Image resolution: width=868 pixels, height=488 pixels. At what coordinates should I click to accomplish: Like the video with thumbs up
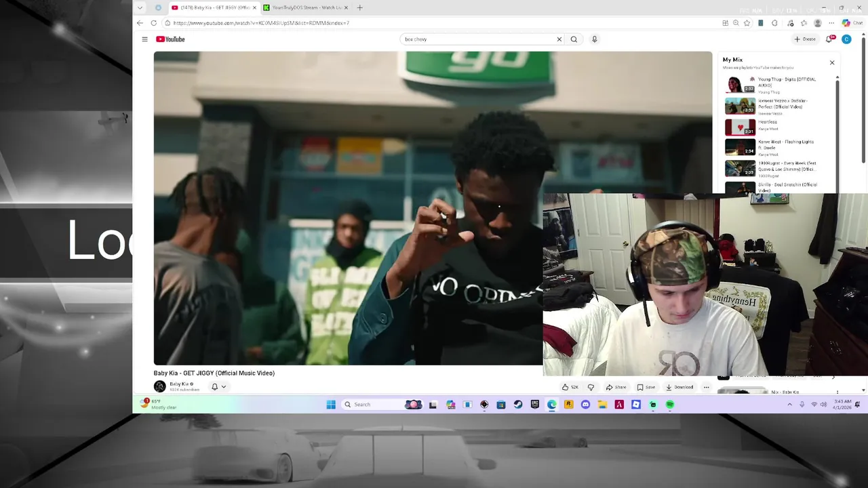coord(570,387)
